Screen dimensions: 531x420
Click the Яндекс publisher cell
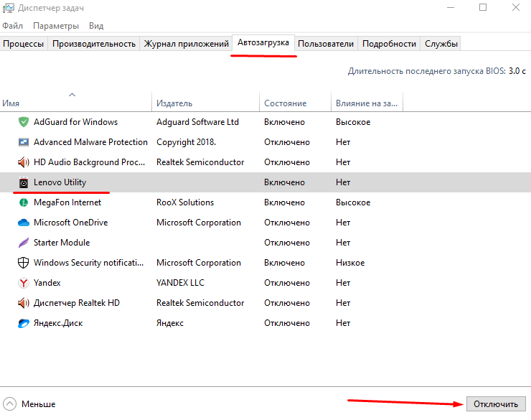coord(169,323)
